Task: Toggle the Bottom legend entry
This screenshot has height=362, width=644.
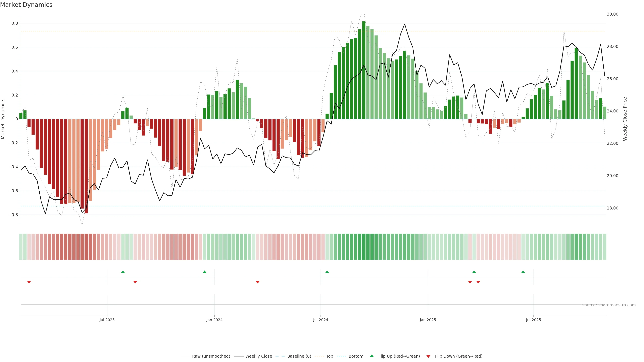Action: tap(356, 356)
